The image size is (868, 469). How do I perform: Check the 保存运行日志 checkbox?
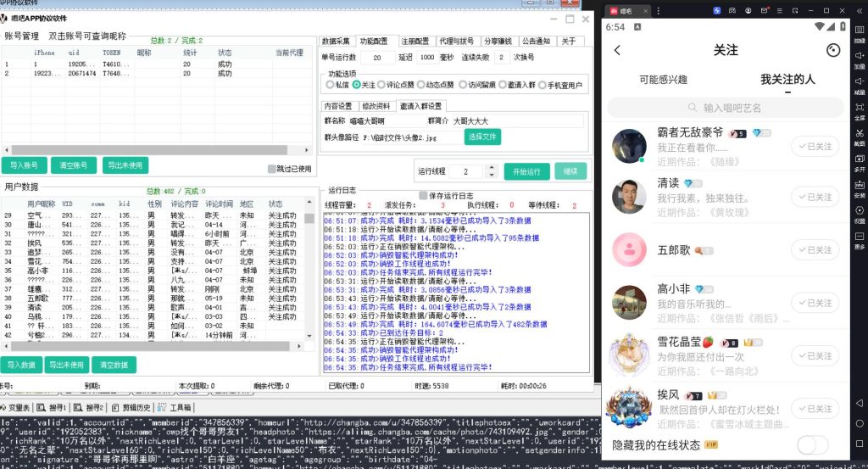click(425, 196)
